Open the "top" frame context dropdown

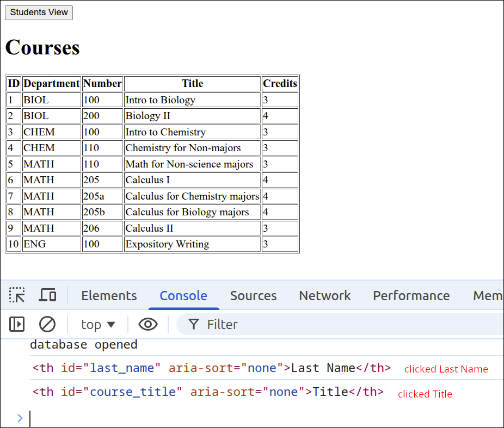point(97,324)
